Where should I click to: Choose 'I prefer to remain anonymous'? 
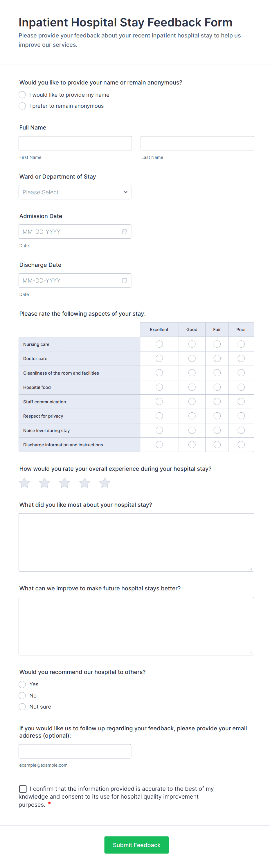click(22, 106)
